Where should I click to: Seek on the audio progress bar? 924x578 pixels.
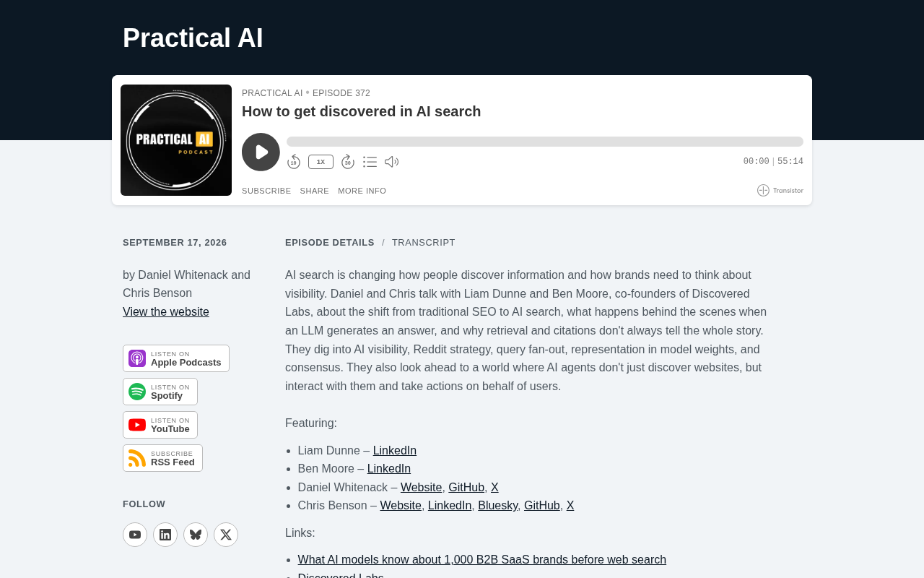(545, 142)
